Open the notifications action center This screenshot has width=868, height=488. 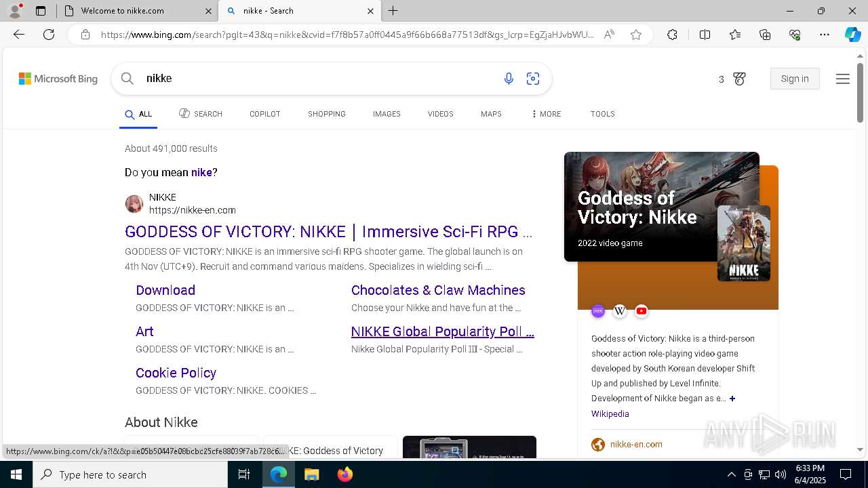coord(846,474)
